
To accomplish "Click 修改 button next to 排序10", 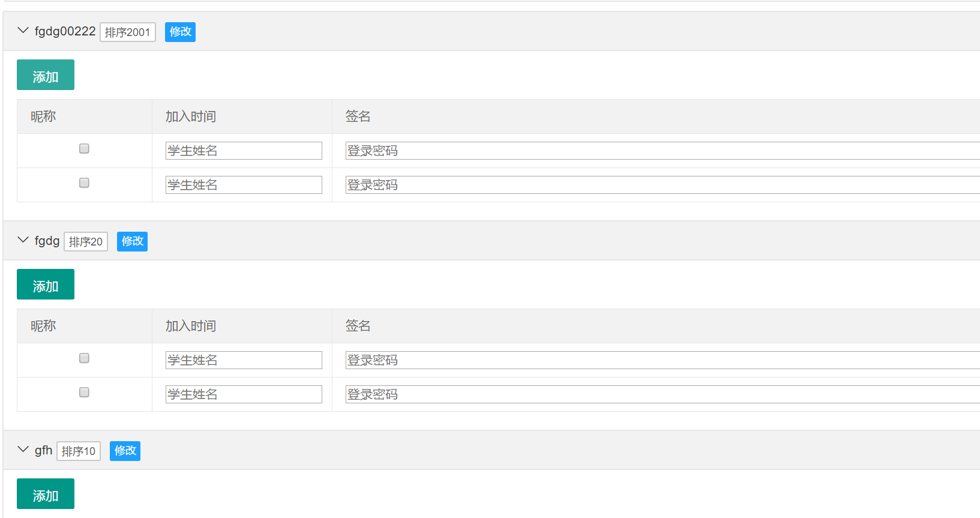I will tap(125, 451).
